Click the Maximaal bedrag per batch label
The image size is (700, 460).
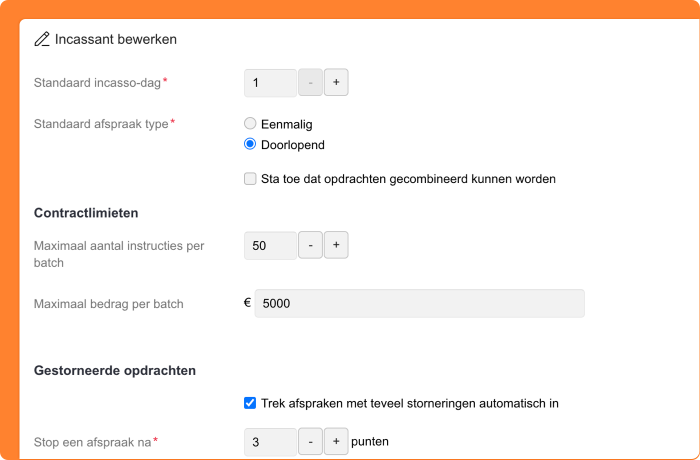pyautogui.click(x=108, y=304)
